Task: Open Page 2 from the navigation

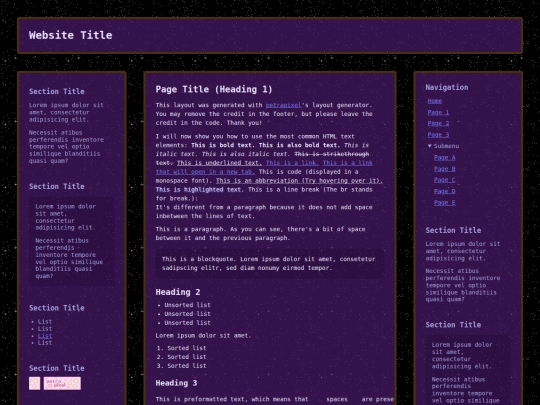Action: (x=438, y=123)
